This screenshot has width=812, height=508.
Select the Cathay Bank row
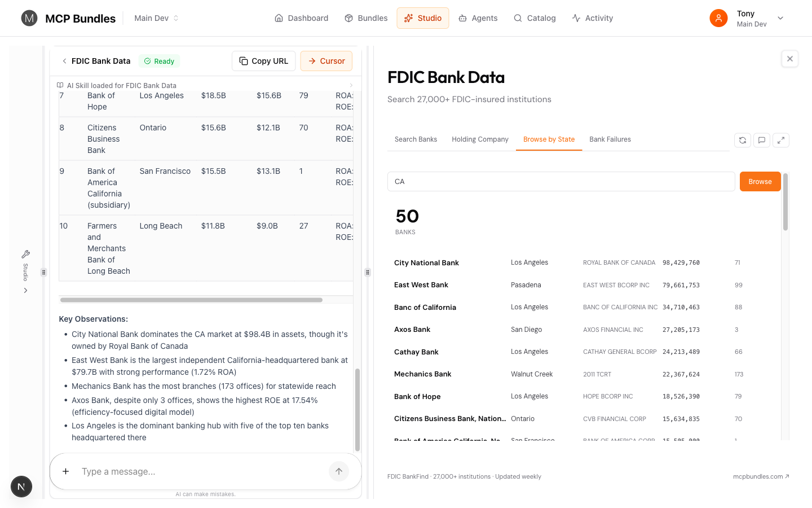[x=584, y=352]
